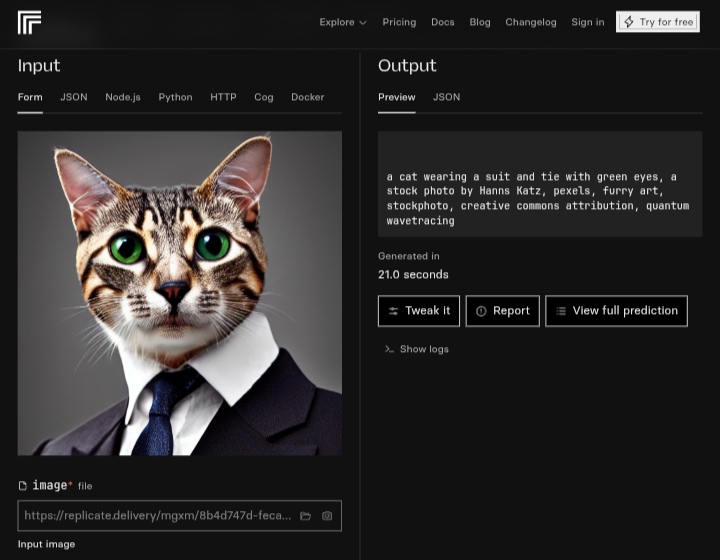Go to Docs in navigation
The image size is (720, 560).
point(443,22)
